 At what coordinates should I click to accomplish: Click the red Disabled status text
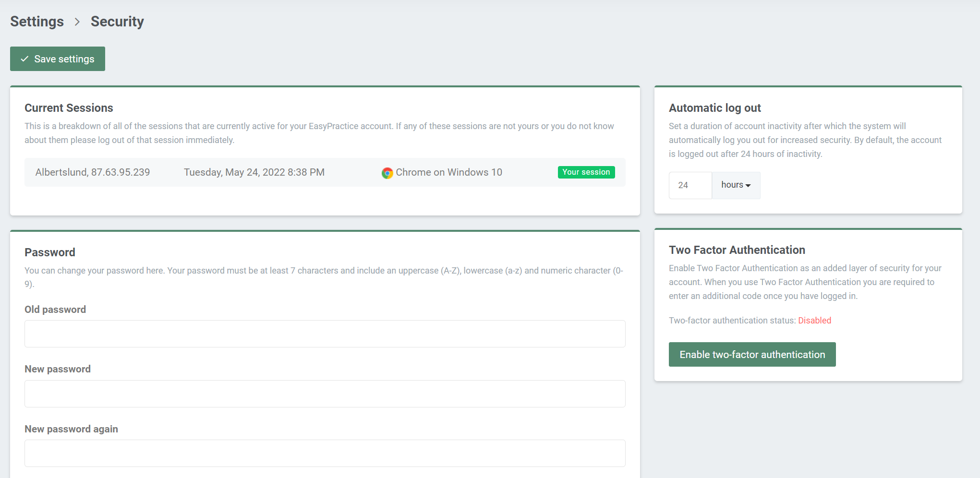click(814, 321)
